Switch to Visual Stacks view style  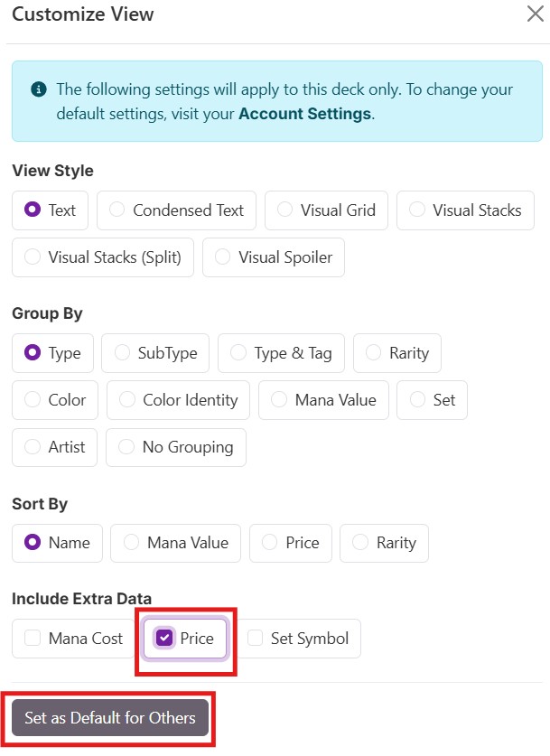pyautogui.click(x=465, y=210)
